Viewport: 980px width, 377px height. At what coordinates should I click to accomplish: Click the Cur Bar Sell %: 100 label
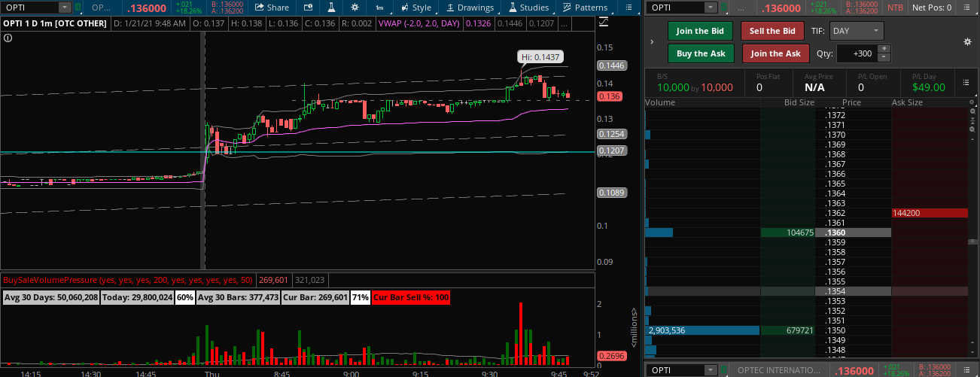[x=410, y=297]
